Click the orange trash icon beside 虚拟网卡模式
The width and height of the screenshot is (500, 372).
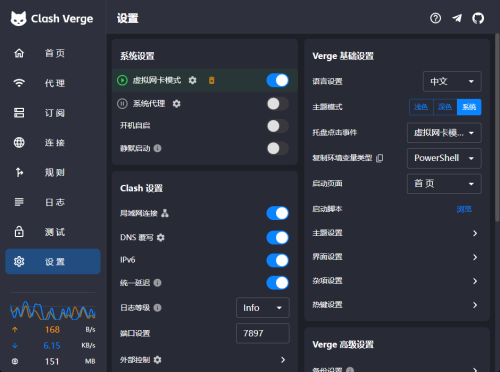coord(211,80)
